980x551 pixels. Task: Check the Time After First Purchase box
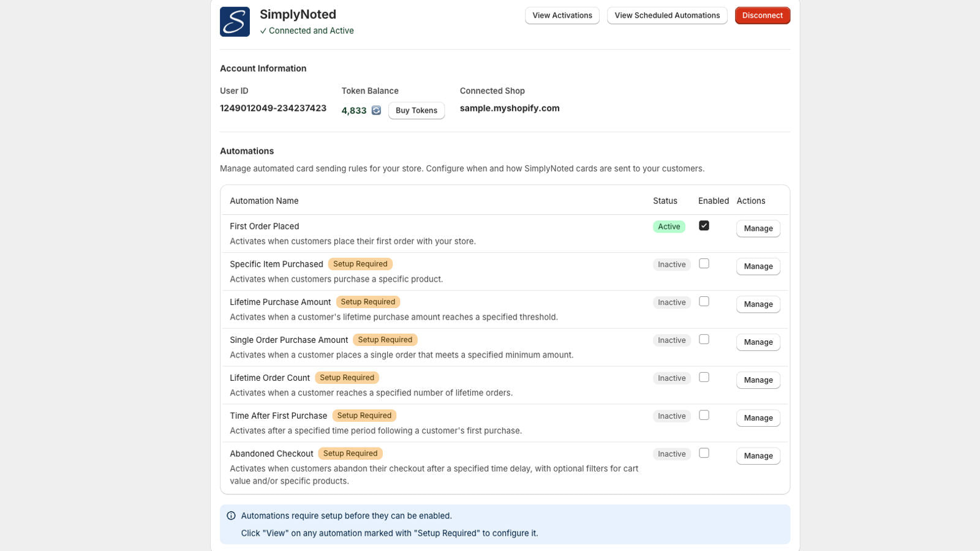[x=704, y=416]
